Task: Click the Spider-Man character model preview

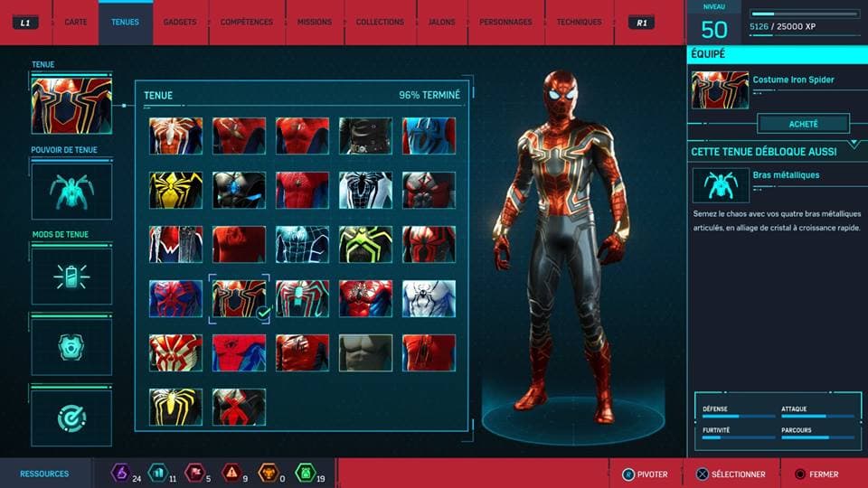Action: pyautogui.click(x=563, y=246)
